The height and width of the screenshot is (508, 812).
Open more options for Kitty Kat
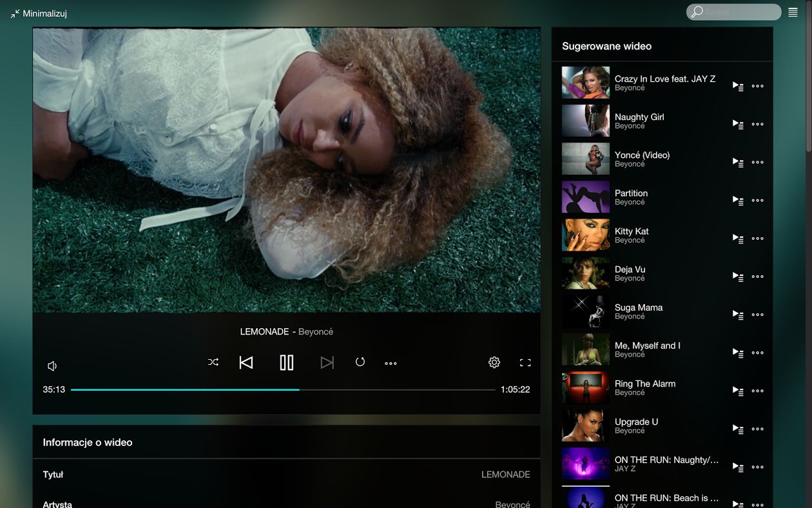(758, 239)
